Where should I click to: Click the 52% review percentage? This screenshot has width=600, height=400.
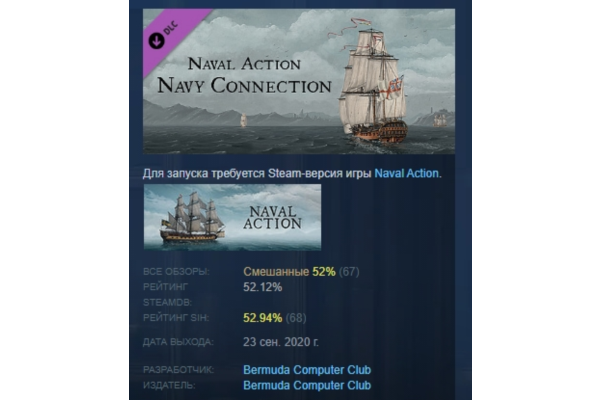pyautogui.click(x=324, y=272)
